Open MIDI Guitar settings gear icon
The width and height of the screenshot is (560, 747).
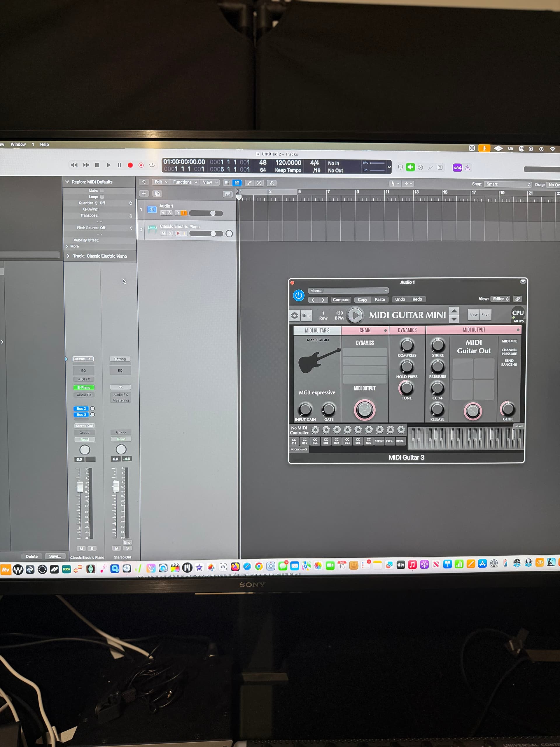[294, 315]
